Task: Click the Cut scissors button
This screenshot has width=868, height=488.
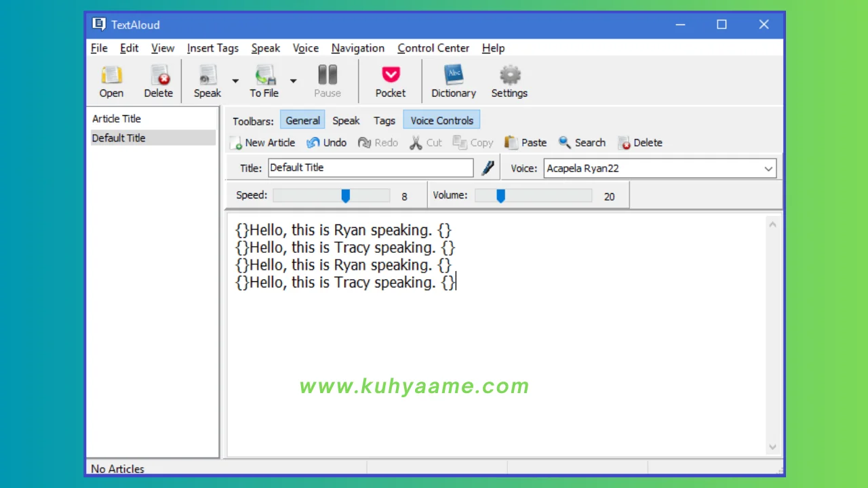Action: tap(426, 142)
